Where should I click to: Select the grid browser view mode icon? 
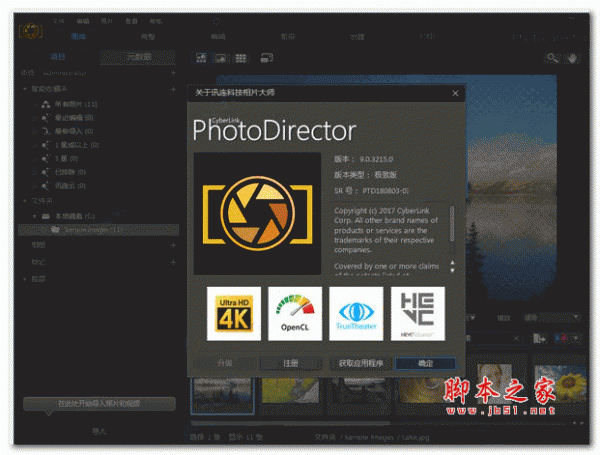[241, 58]
